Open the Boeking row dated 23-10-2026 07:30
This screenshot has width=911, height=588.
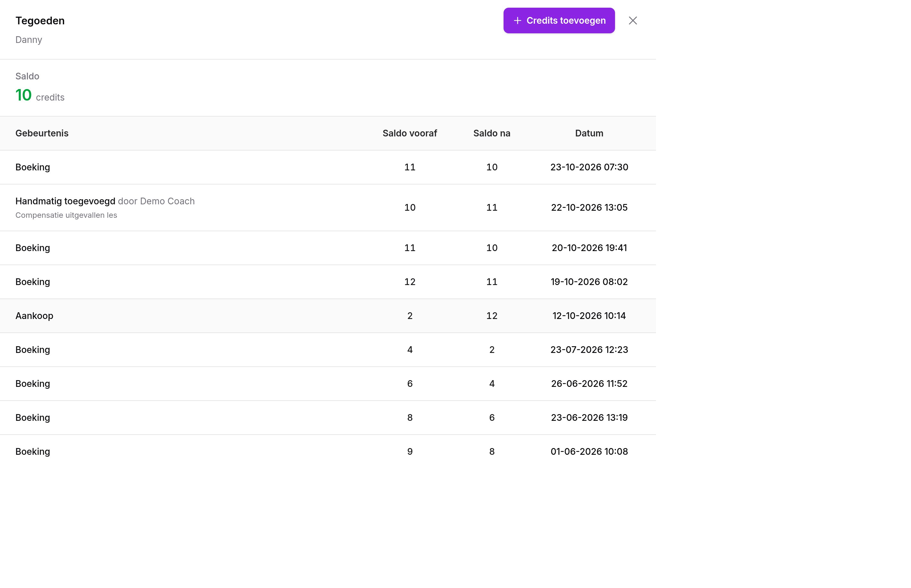(x=328, y=167)
